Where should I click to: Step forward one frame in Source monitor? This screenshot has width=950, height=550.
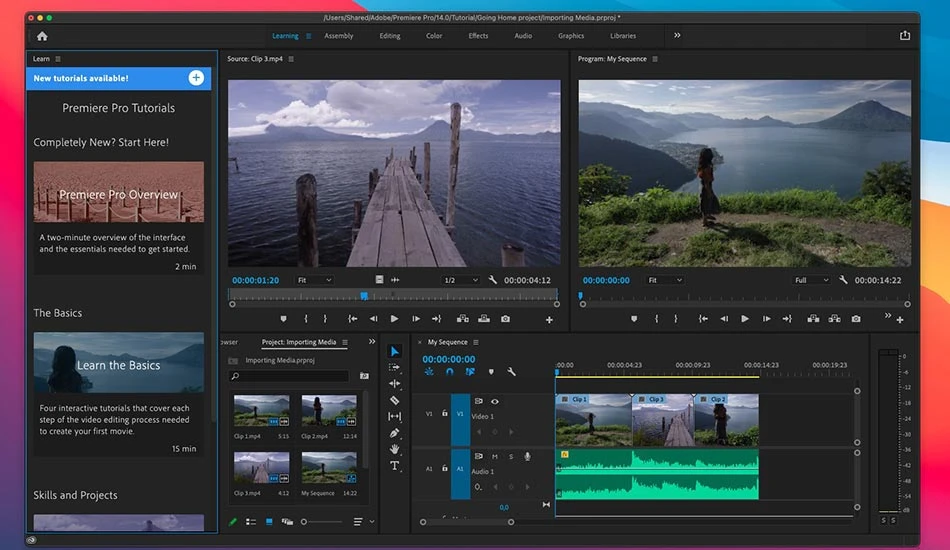(416, 319)
